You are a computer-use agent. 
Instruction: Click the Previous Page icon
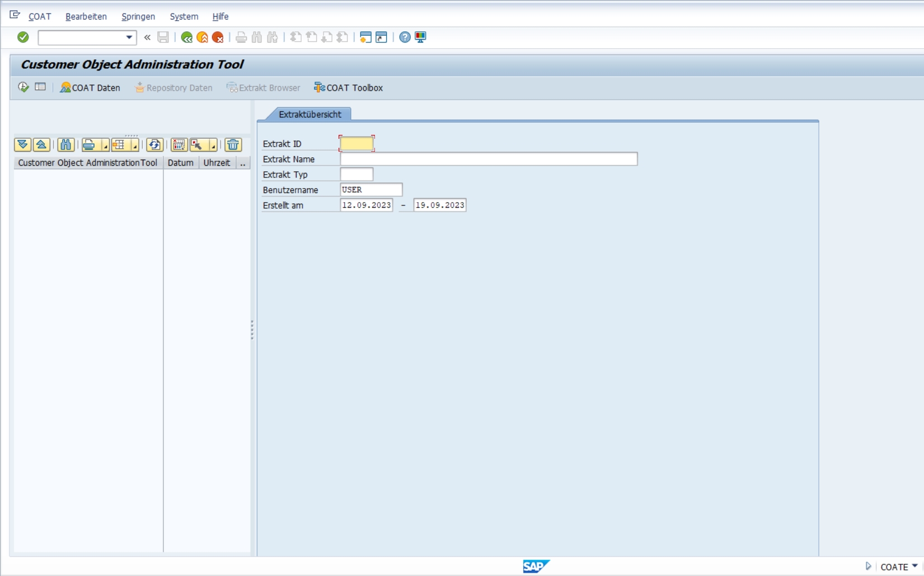coord(311,38)
